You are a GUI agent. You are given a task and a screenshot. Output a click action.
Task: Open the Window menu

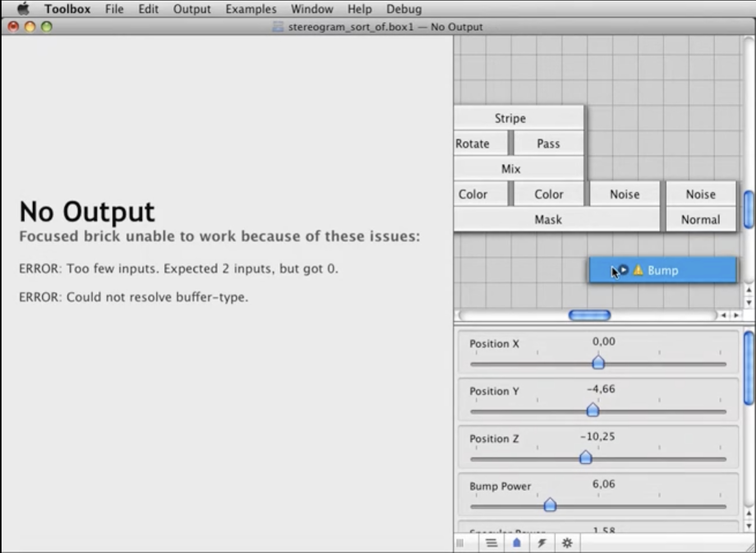pos(312,9)
